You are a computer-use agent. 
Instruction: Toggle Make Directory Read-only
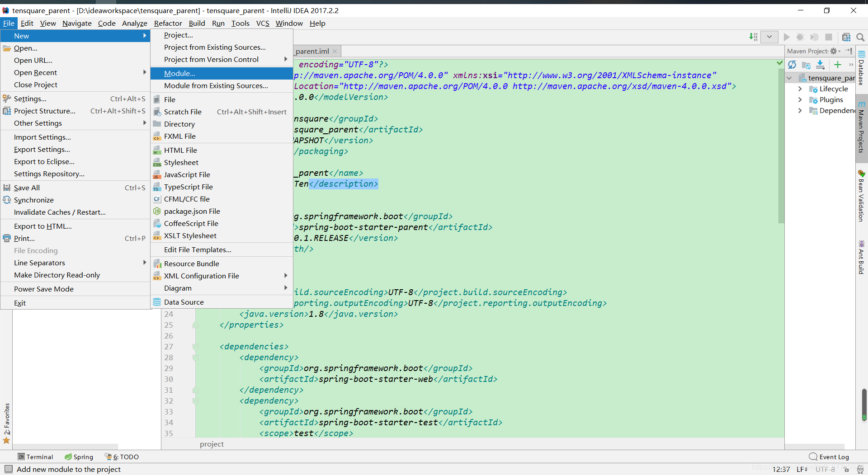point(75,275)
